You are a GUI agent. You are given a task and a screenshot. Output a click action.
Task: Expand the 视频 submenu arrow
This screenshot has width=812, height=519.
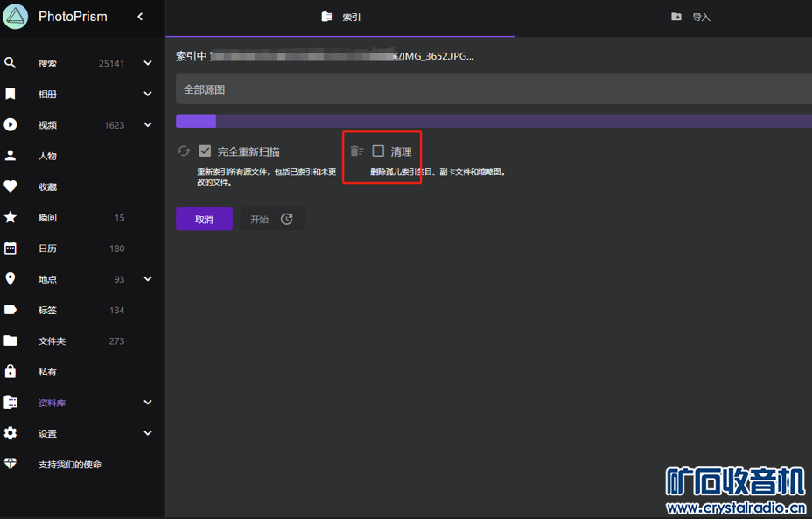point(148,125)
